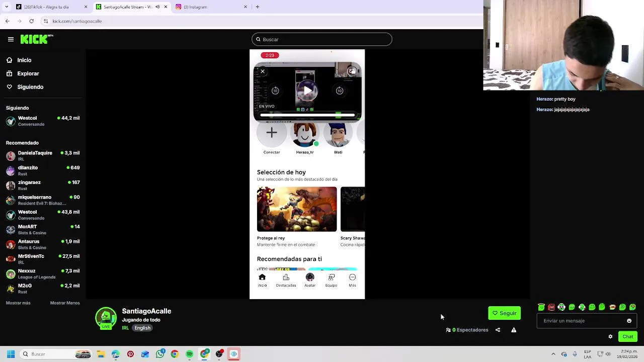Tap Avatar tab in streamed app
Image resolution: width=644 pixels, height=362 pixels.
tap(310, 281)
